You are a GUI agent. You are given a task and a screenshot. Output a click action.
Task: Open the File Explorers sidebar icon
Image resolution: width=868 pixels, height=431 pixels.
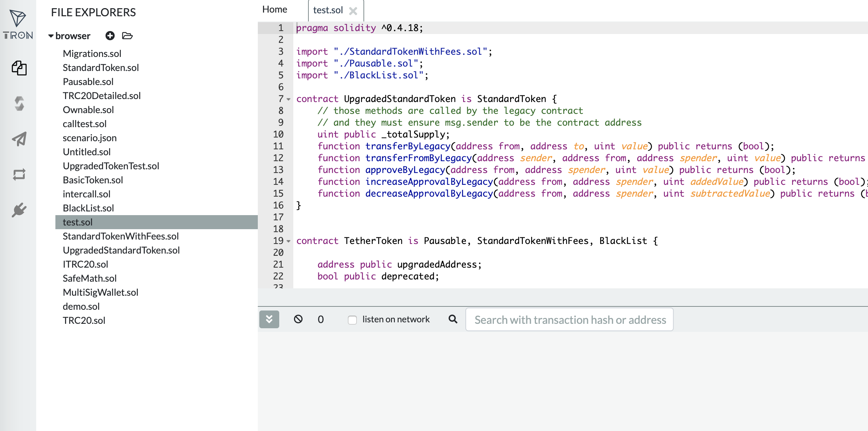click(x=19, y=68)
